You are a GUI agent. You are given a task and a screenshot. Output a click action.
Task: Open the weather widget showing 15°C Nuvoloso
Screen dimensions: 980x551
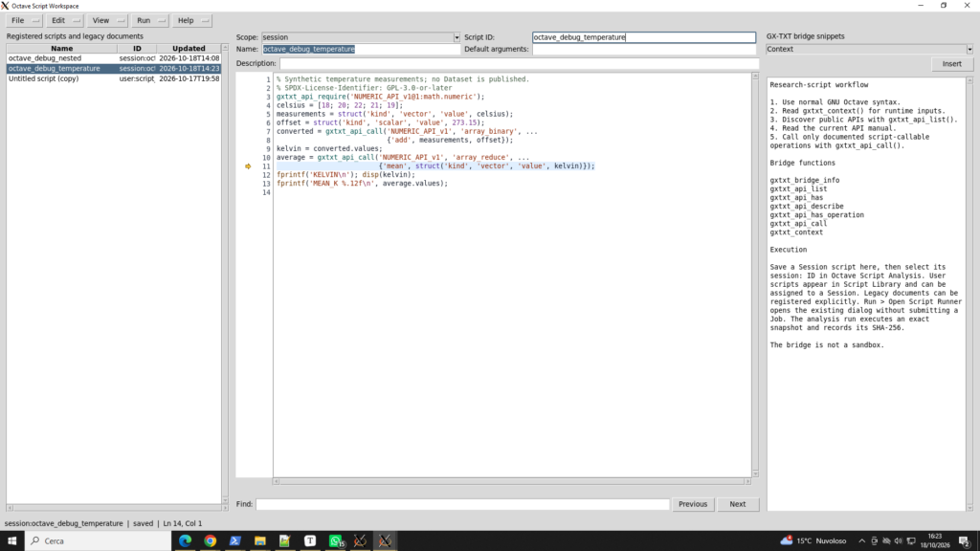coord(813,541)
